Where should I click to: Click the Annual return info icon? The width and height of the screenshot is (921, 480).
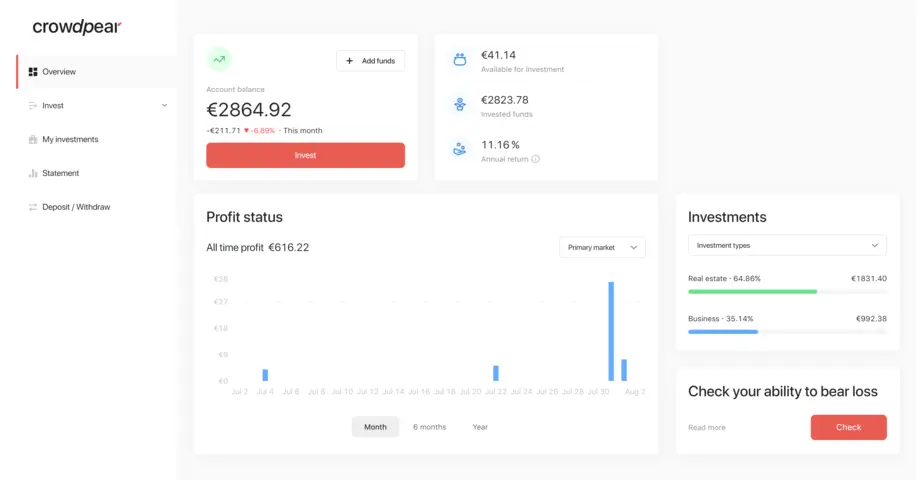[536, 159]
